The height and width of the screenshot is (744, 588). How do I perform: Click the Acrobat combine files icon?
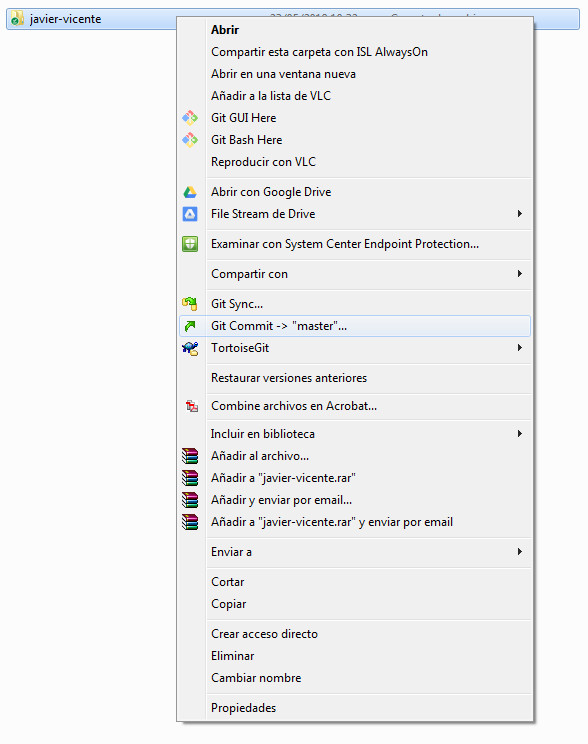(x=192, y=406)
